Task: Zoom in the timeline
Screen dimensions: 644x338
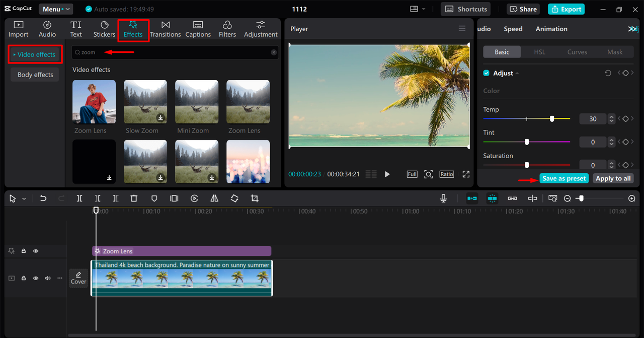Action: [x=632, y=198]
